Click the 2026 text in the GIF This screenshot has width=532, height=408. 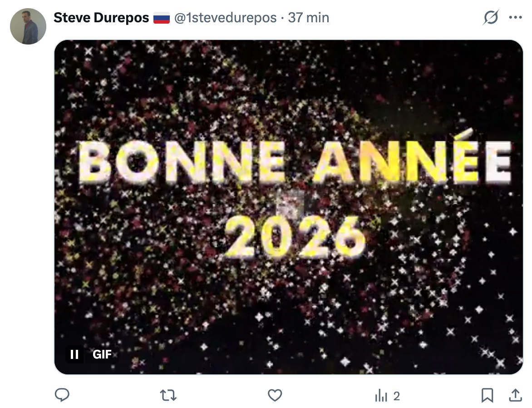[x=295, y=237]
